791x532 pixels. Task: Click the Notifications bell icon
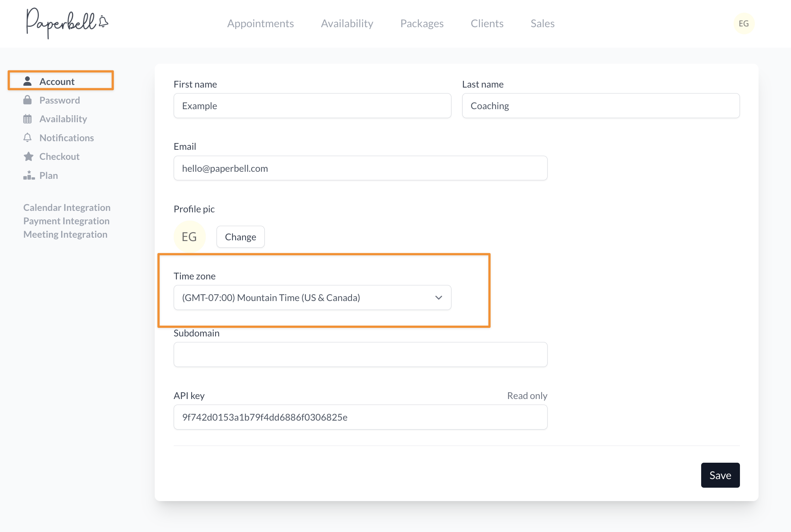[x=28, y=138]
